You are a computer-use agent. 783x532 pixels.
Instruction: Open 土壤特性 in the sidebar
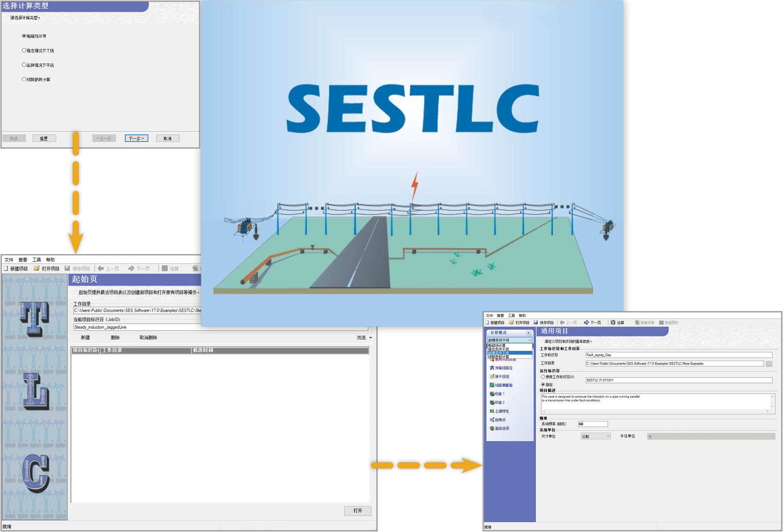[x=499, y=411]
